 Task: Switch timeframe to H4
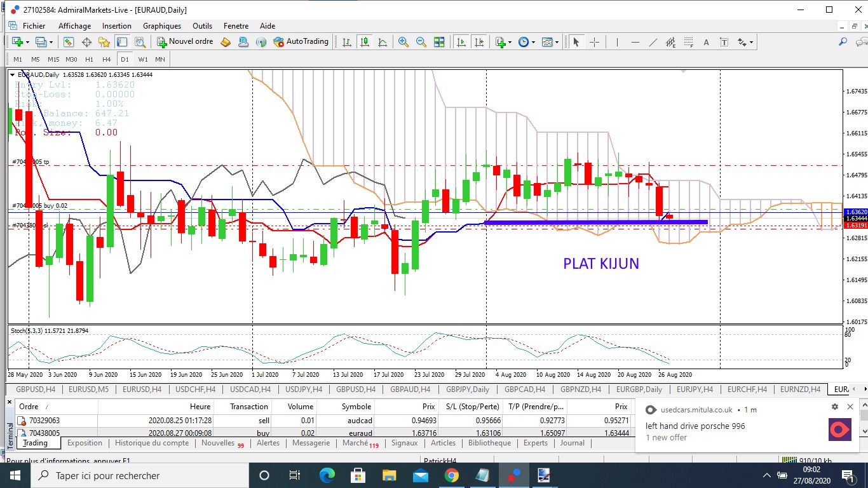tap(106, 59)
